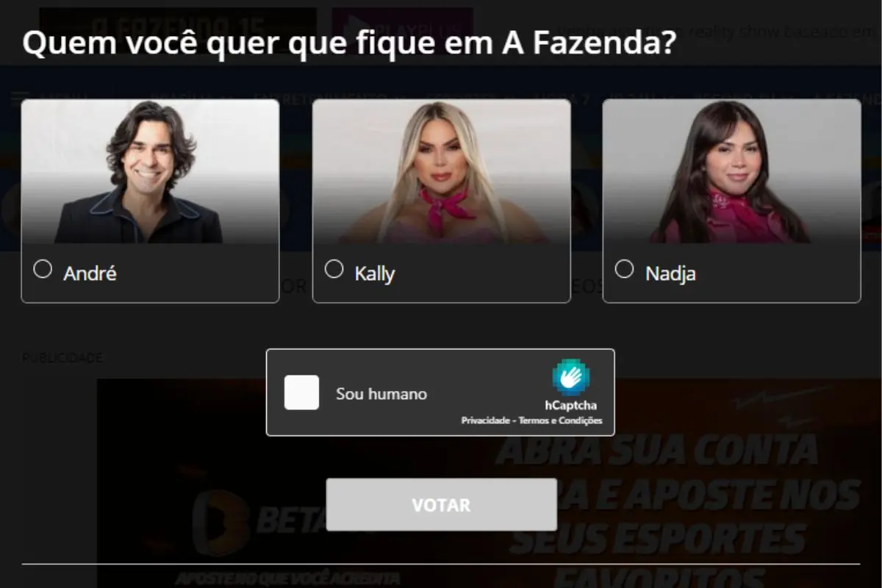This screenshot has width=882, height=588.
Task: Click Nadja's portrait photo
Action: click(732, 171)
